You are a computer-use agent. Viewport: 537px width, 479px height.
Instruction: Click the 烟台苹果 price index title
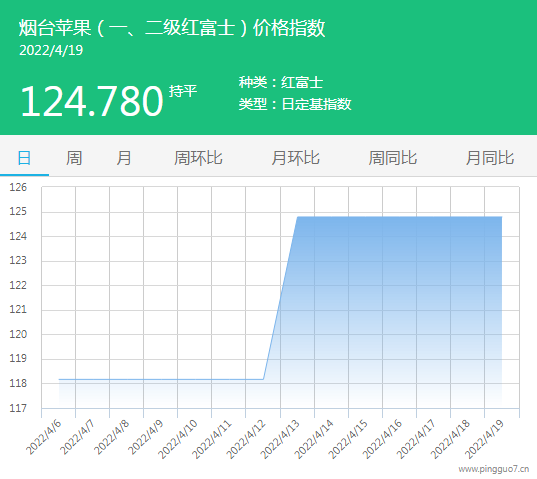click(172, 27)
